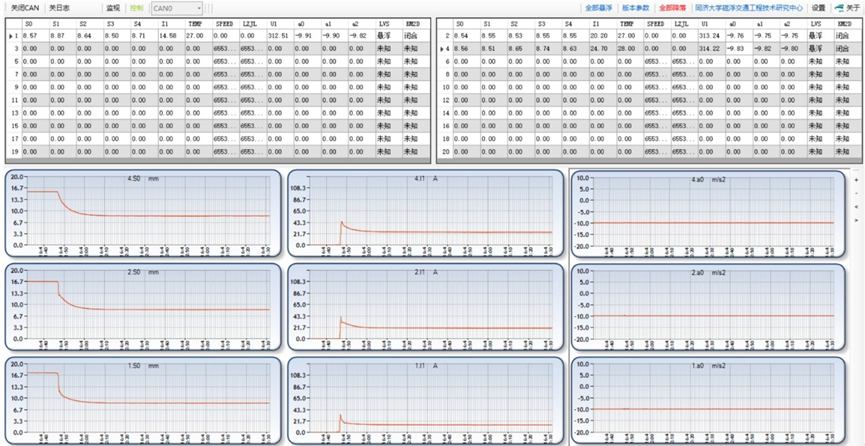This screenshot has height=446, width=865.
Task: Click the red 全部降落 button
Action: 672,8
